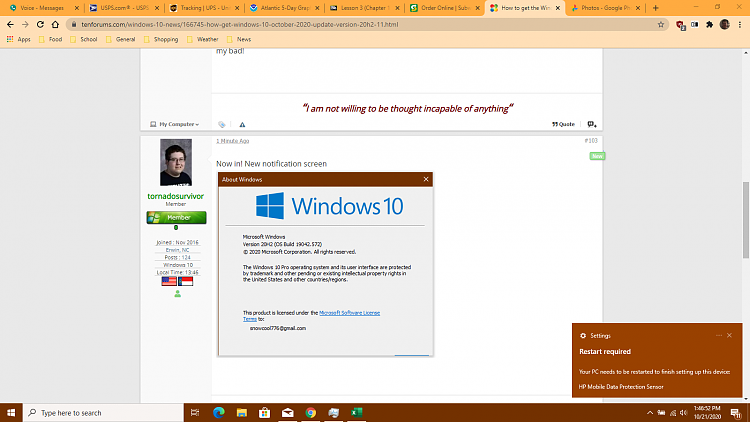Click the volume icon in system tray

point(684,413)
